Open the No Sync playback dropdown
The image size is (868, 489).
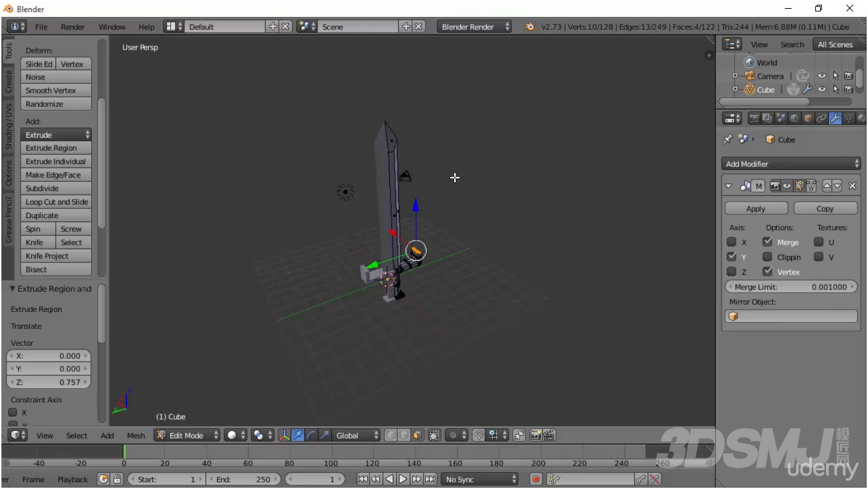pyautogui.click(x=480, y=479)
